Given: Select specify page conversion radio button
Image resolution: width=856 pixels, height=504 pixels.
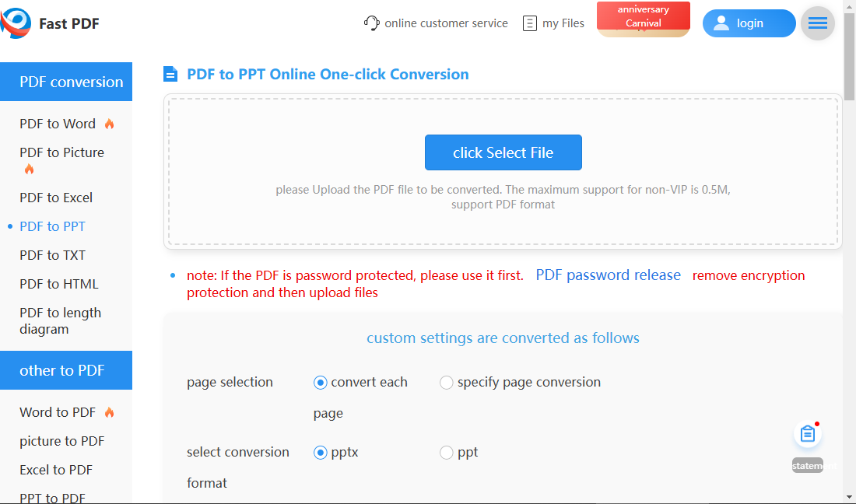Looking at the screenshot, I should pyautogui.click(x=447, y=383).
